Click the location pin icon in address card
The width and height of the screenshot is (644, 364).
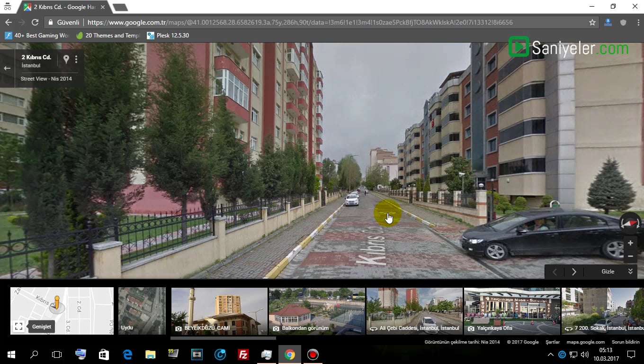(66, 59)
